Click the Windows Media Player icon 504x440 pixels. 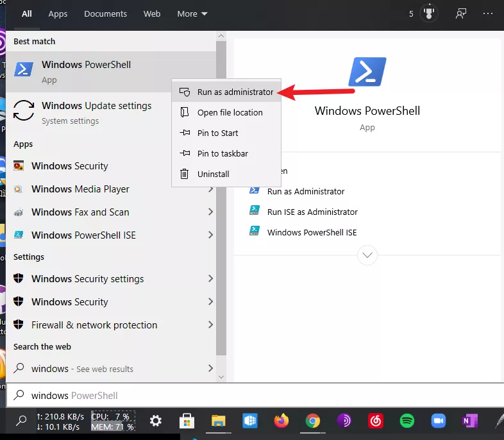tap(19, 189)
